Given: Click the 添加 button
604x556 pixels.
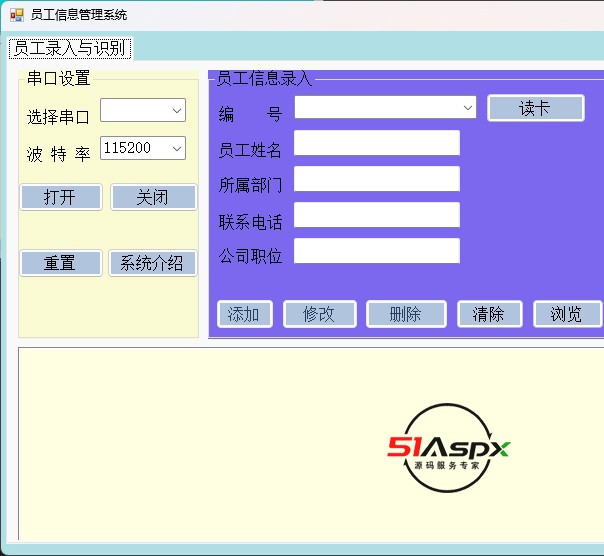Looking at the screenshot, I should (x=245, y=314).
